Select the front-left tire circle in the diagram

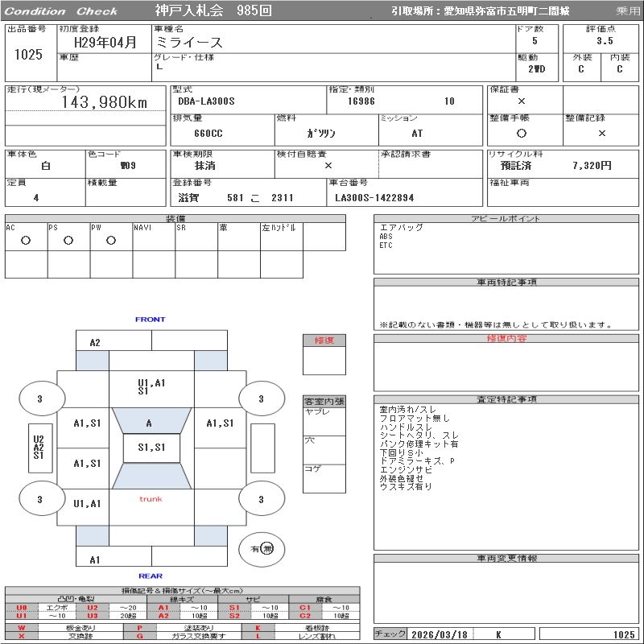tap(39, 398)
